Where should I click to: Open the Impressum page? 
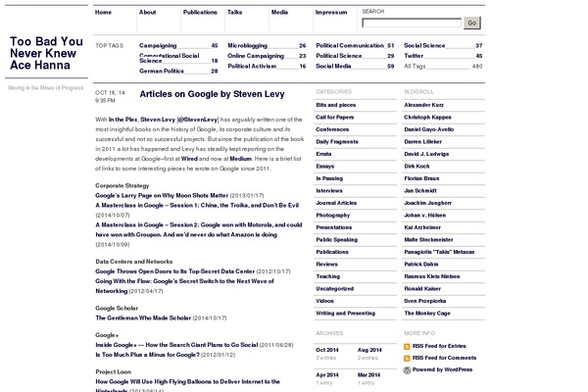(331, 13)
